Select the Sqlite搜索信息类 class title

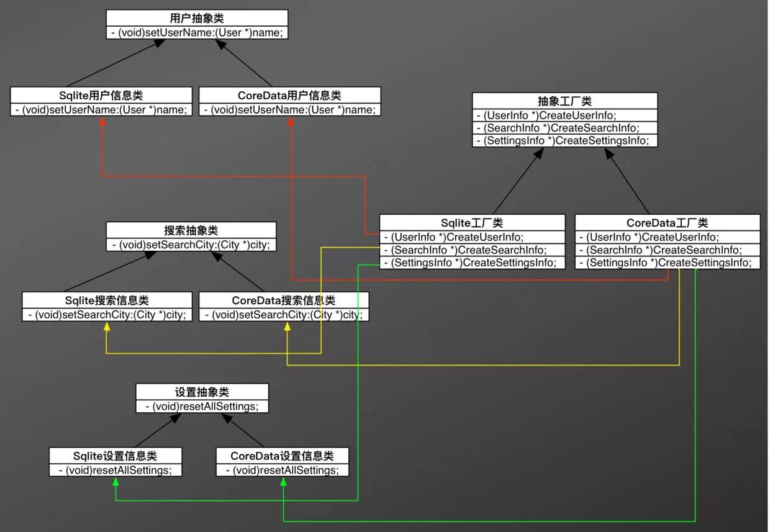point(107,300)
